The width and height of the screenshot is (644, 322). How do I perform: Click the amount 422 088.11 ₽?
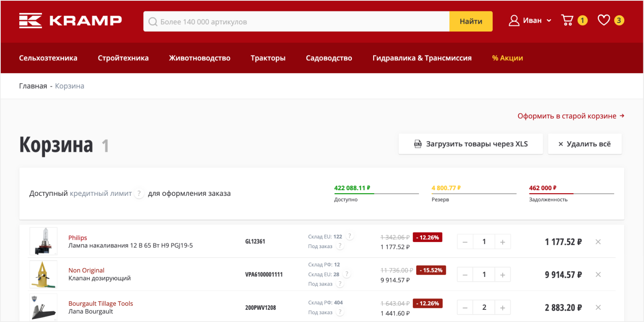(352, 188)
